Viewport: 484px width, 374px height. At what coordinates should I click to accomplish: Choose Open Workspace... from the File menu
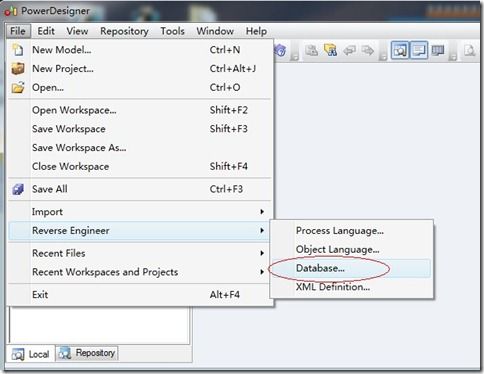[x=139, y=110]
